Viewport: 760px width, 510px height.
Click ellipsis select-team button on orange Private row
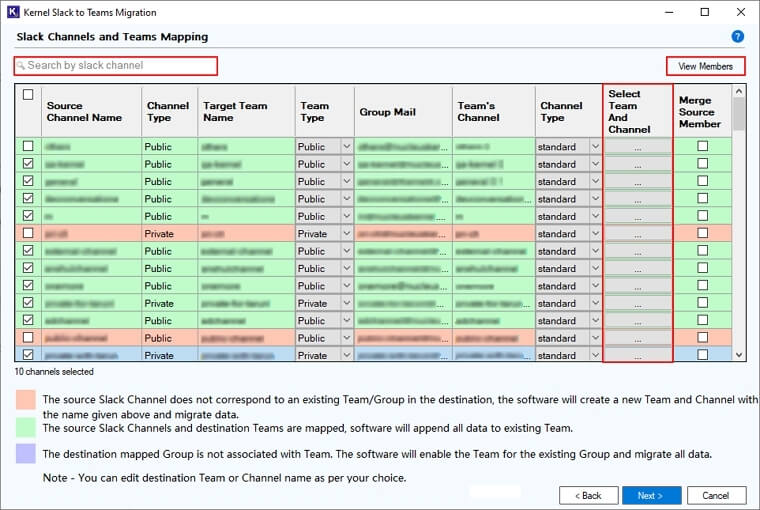click(638, 234)
